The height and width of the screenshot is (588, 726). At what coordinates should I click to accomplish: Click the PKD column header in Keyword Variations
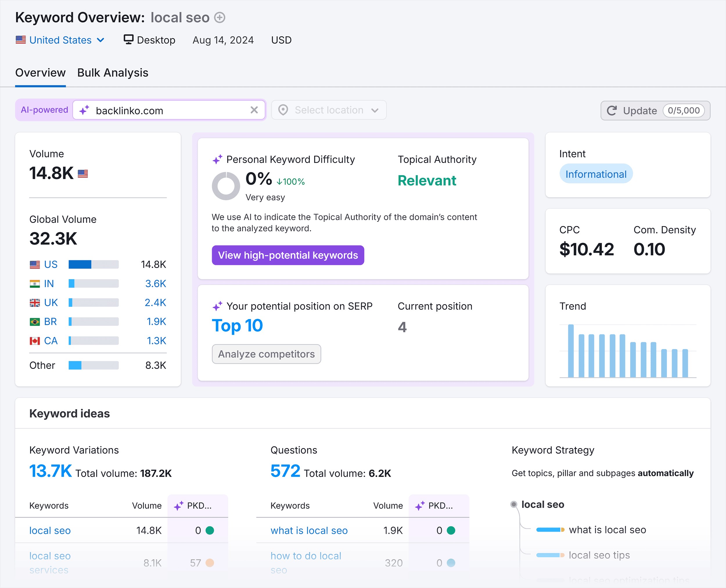pos(197,506)
